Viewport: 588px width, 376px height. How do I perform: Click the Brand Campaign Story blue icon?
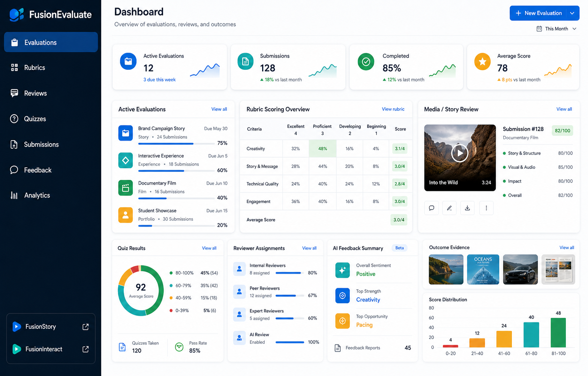[x=126, y=133]
